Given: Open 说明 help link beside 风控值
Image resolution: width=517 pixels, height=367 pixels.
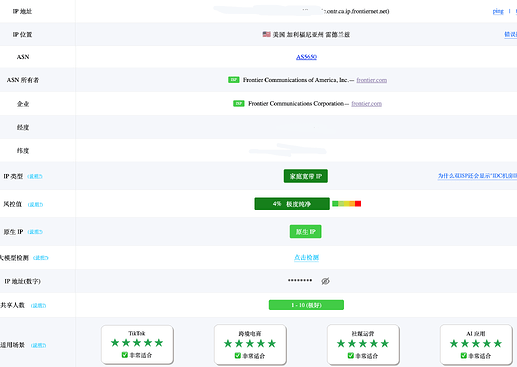Looking at the screenshot, I should tap(35, 204).
